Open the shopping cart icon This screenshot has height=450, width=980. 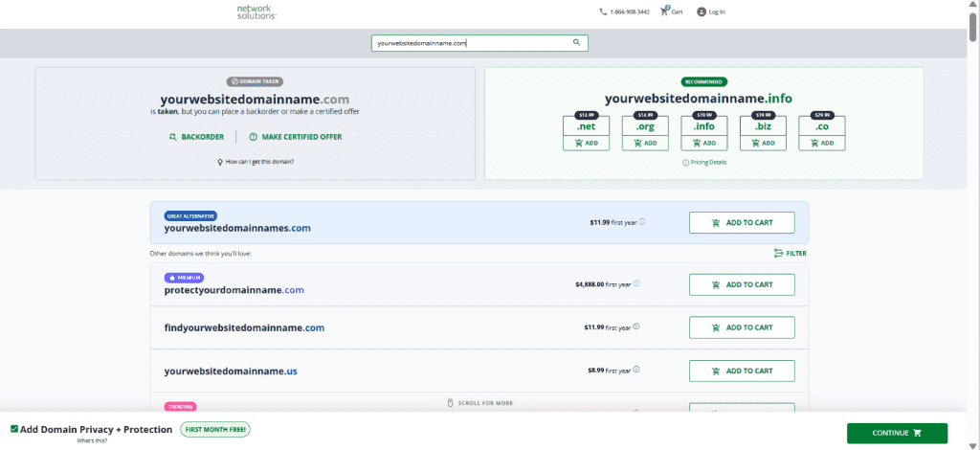tap(664, 11)
